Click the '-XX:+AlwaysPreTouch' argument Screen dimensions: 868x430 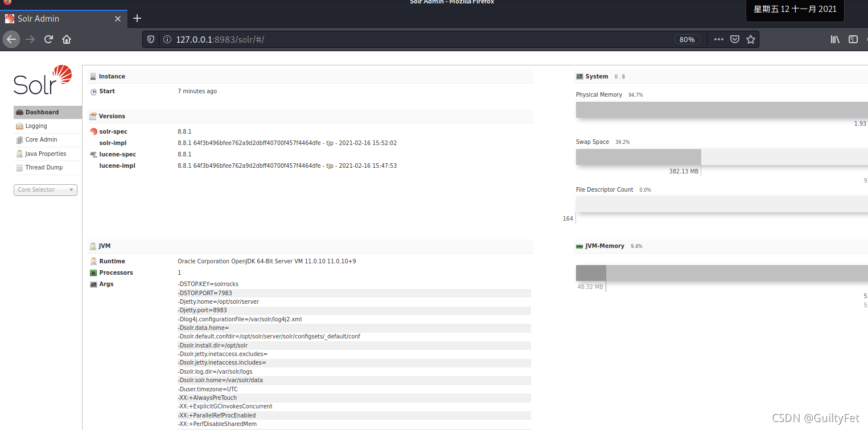[207, 398]
